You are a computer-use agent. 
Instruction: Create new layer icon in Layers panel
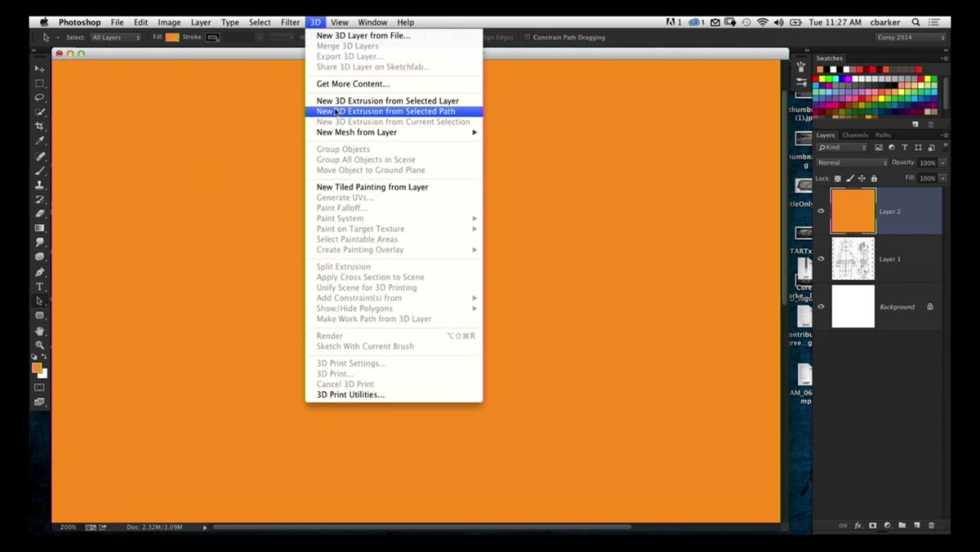(917, 525)
